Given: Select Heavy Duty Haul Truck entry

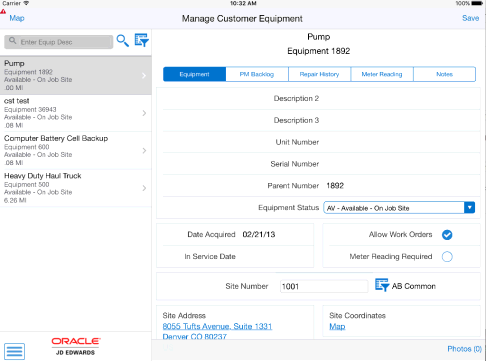Looking at the screenshot, I should point(76,188).
